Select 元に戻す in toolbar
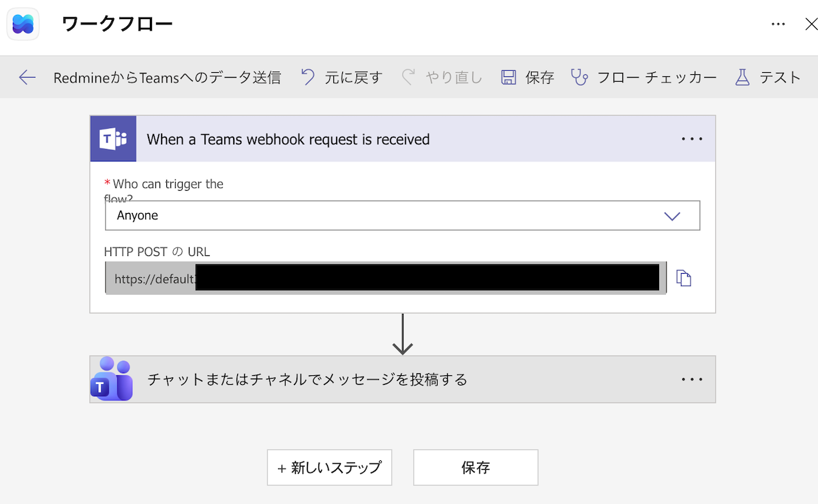Image resolution: width=818 pixels, height=504 pixels. pyautogui.click(x=354, y=78)
